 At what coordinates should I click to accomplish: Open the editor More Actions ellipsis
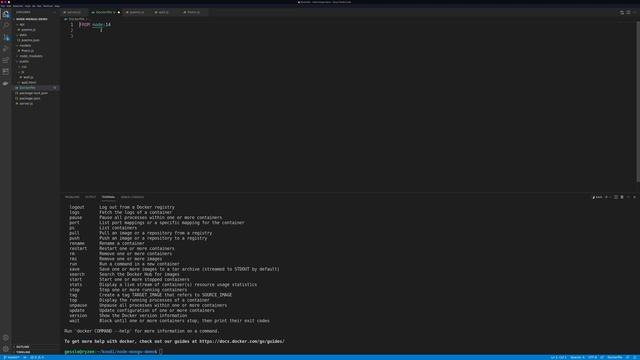pyautogui.click(x=635, y=12)
